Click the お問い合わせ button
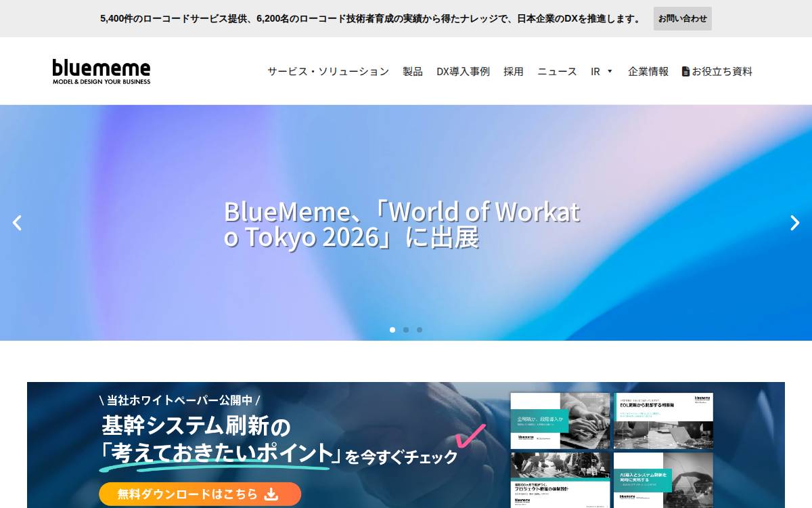The width and height of the screenshot is (812, 508). (x=683, y=18)
